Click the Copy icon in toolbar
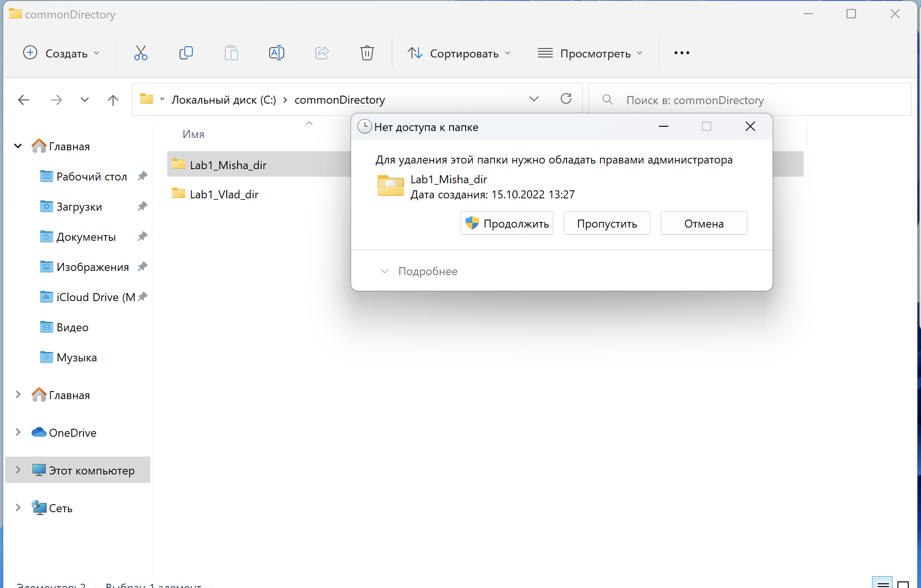The width and height of the screenshot is (921, 588). coord(186,53)
